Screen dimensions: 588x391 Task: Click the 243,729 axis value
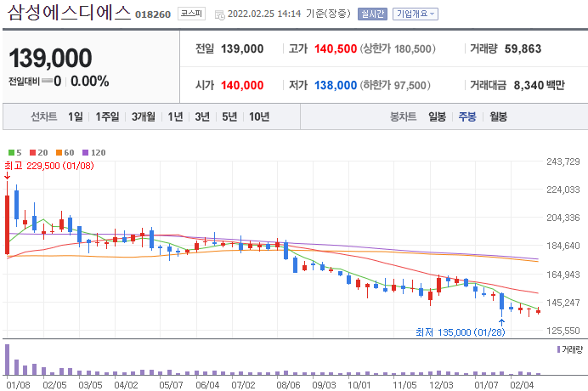point(563,161)
